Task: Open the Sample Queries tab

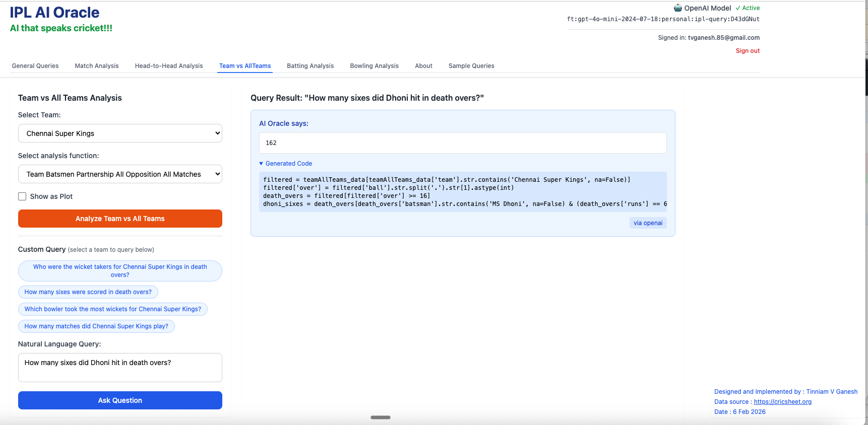Action: click(x=471, y=66)
